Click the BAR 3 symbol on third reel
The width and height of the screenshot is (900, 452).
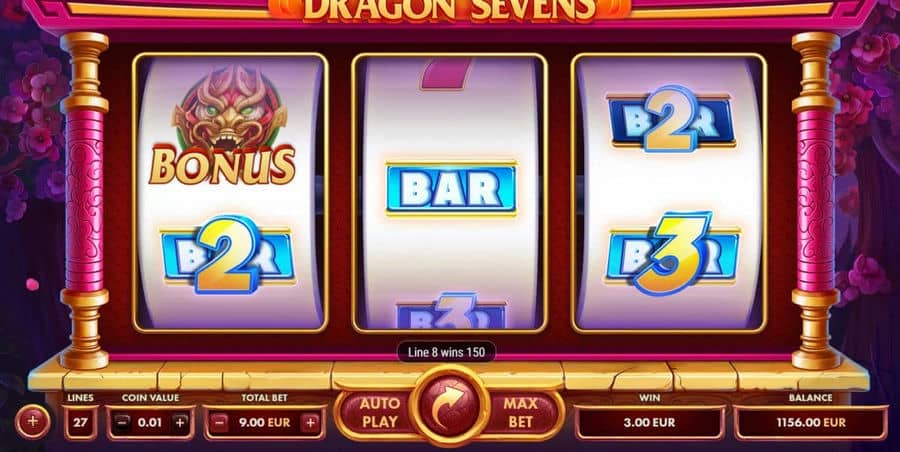pyautogui.click(x=673, y=253)
